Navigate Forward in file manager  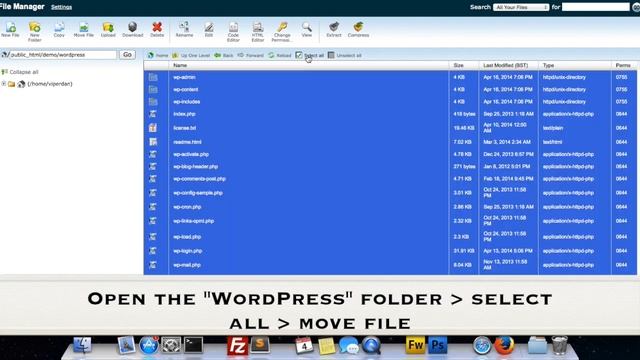[250, 55]
